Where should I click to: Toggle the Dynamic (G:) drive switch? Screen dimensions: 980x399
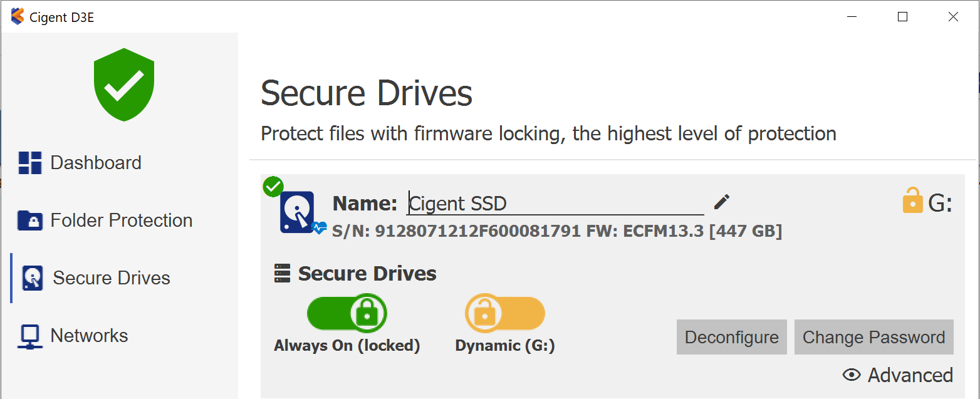click(504, 313)
